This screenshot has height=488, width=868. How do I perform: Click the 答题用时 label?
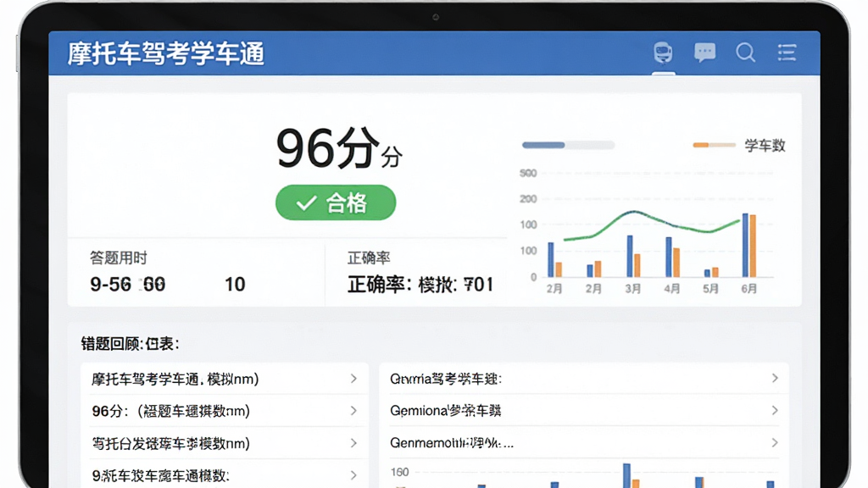coord(119,258)
